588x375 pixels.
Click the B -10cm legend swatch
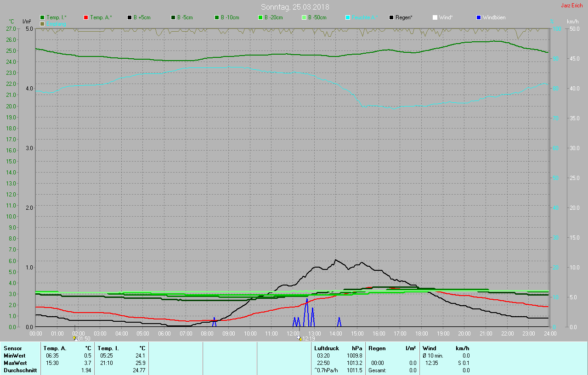[x=217, y=17]
